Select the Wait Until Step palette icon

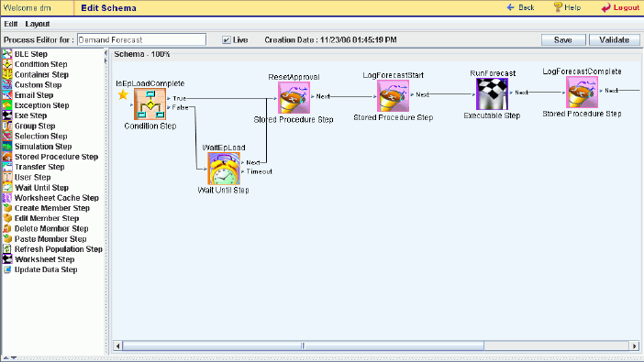click(7, 187)
